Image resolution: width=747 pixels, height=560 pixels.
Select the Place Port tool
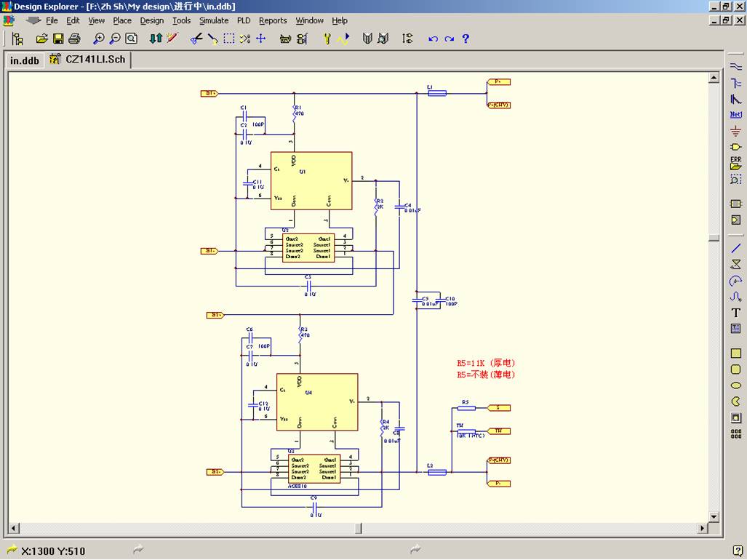click(x=736, y=147)
